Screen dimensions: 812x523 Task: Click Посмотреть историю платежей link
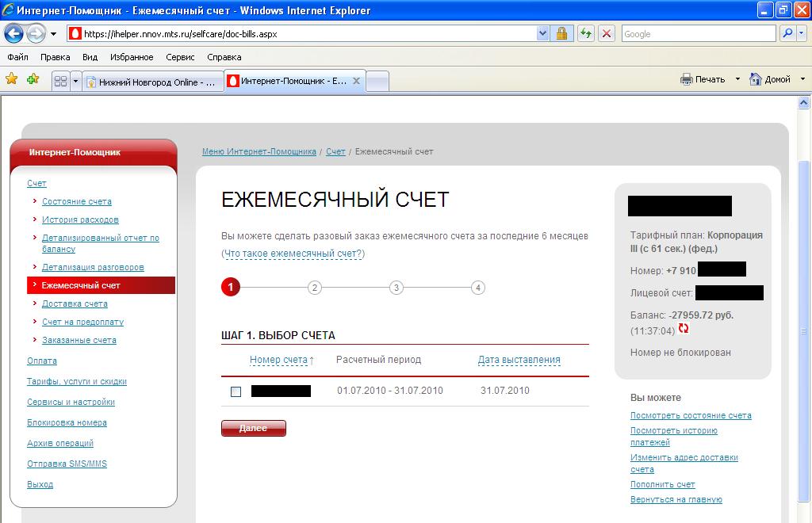point(674,436)
